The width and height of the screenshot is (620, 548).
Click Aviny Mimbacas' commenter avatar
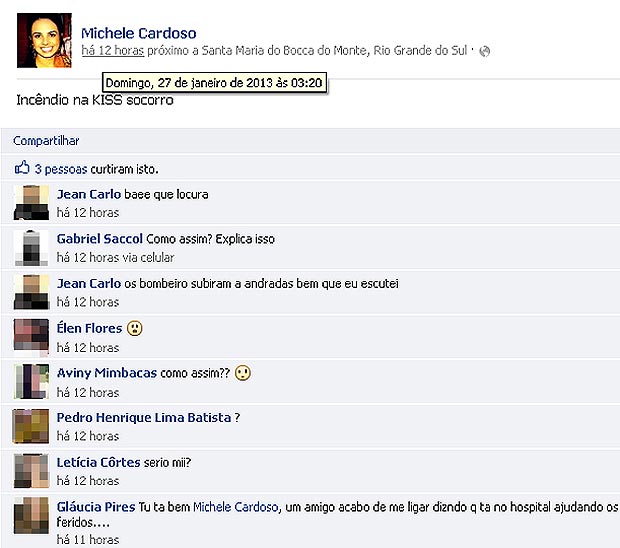point(31,382)
